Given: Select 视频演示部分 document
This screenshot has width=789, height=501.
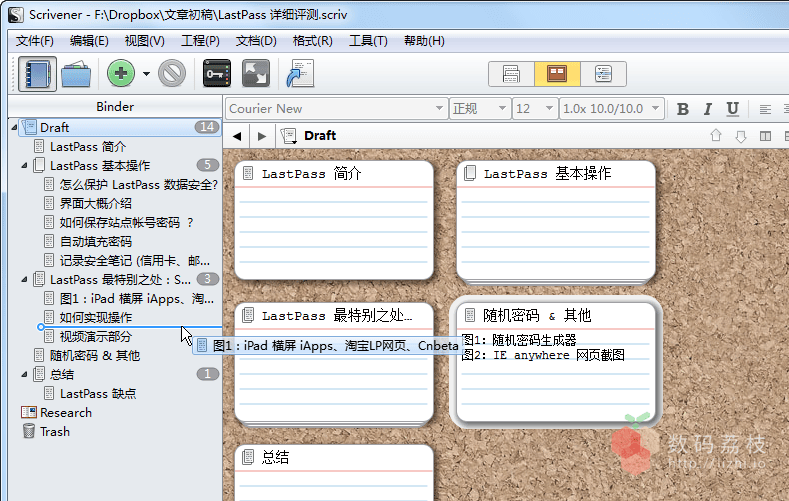Looking at the screenshot, I should (x=96, y=337).
